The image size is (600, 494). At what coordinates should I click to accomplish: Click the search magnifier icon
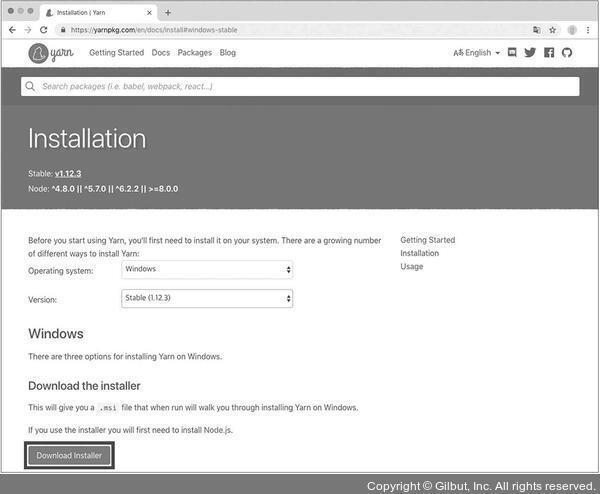tap(30, 86)
